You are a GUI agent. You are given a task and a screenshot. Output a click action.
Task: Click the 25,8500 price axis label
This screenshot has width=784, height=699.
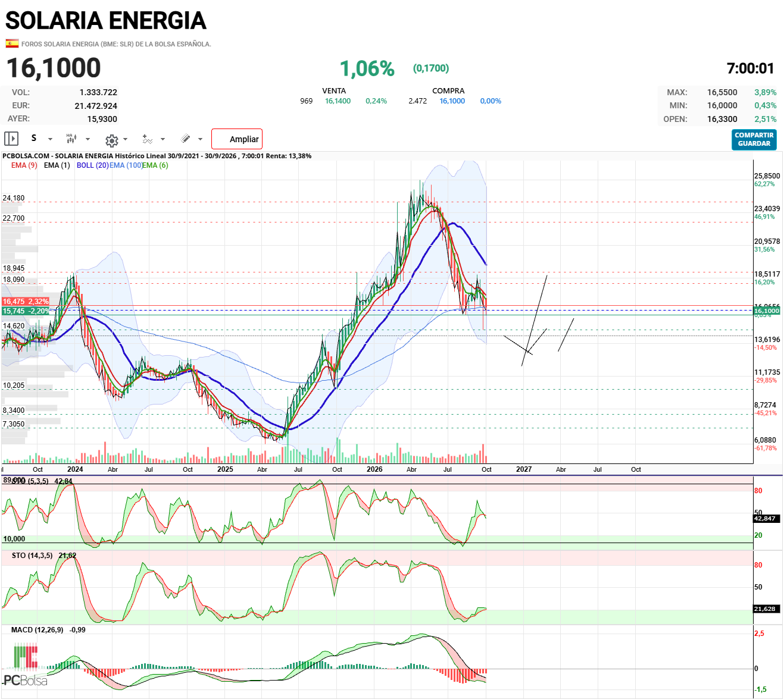click(767, 176)
